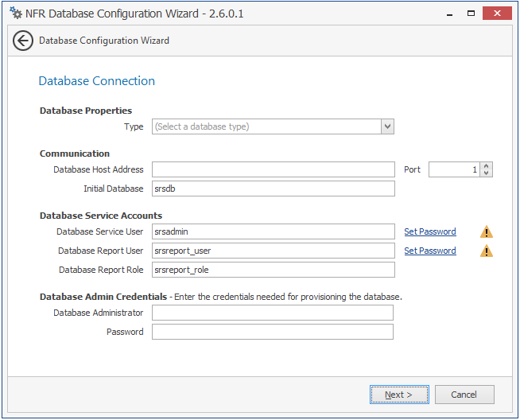Click warning icon beside Database Report User
This screenshot has height=420, width=520.
pos(487,251)
